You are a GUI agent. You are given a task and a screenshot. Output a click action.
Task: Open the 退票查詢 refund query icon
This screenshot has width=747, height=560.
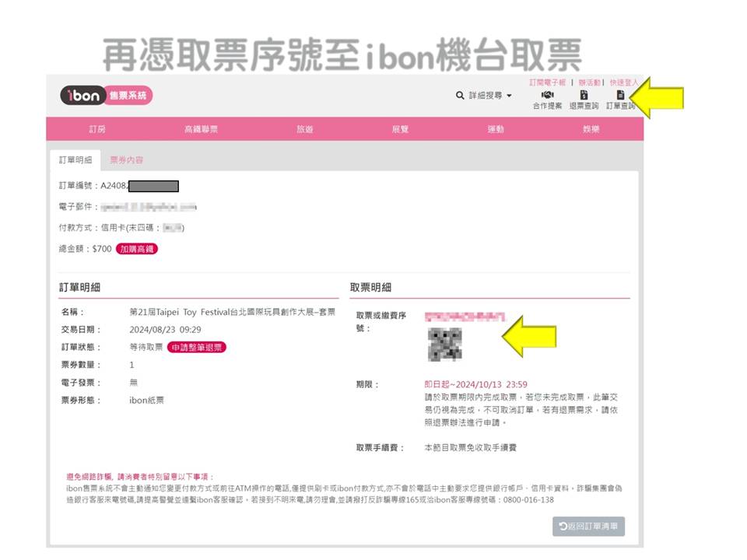584,95
